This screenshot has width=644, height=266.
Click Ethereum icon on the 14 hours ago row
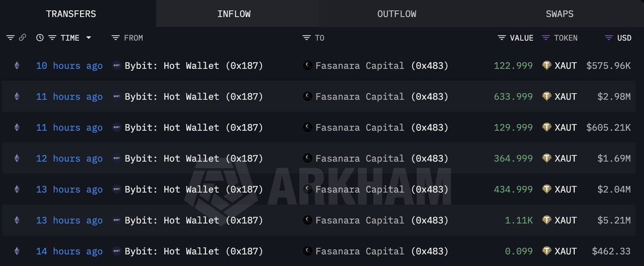pyautogui.click(x=17, y=251)
